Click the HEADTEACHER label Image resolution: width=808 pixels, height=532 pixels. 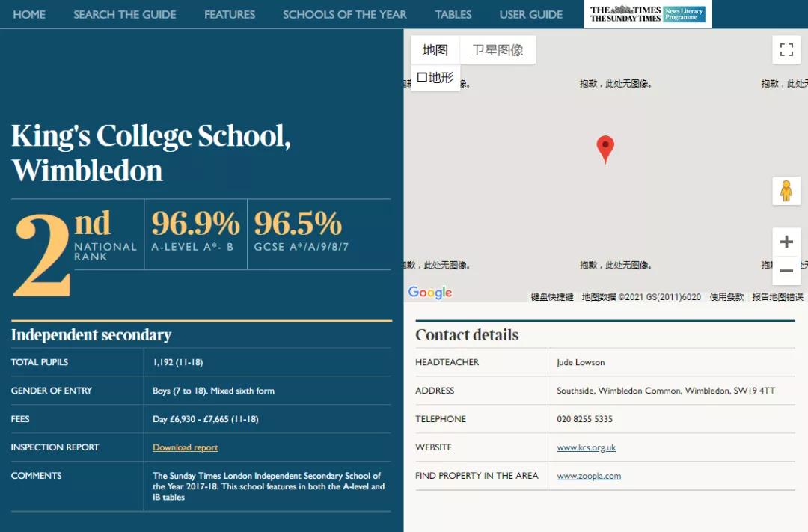click(447, 362)
